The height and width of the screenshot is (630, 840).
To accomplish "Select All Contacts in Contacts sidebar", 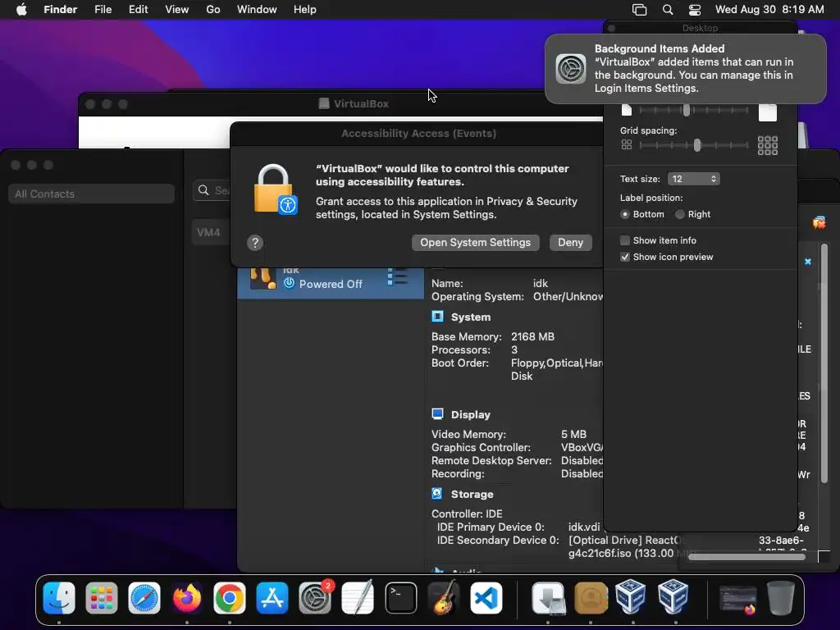I will click(x=91, y=194).
